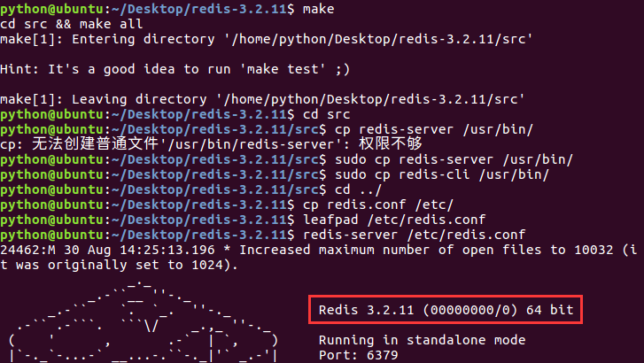This screenshot has height=363, width=644.
Task: Click the first 'make' command at top
Action: click(318, 9)
